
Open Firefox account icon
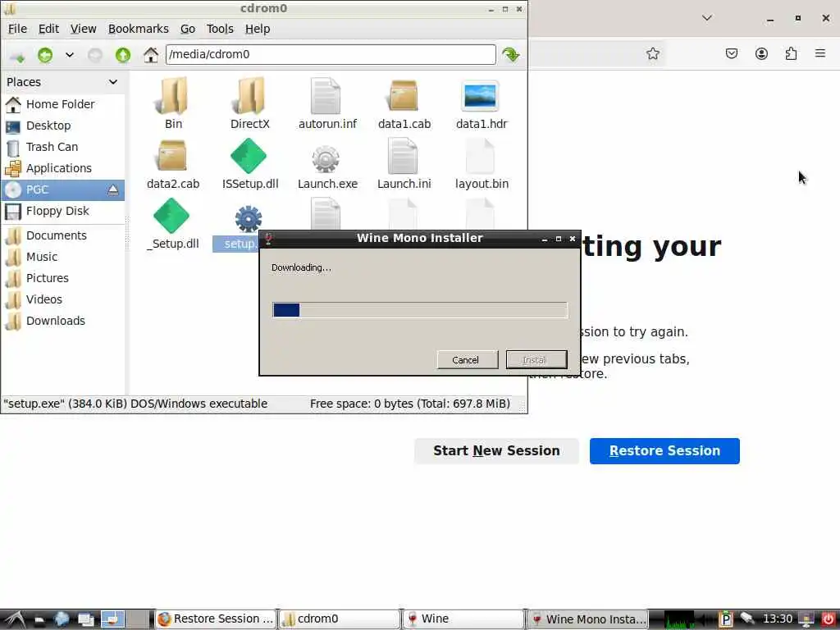click(761, 53)
